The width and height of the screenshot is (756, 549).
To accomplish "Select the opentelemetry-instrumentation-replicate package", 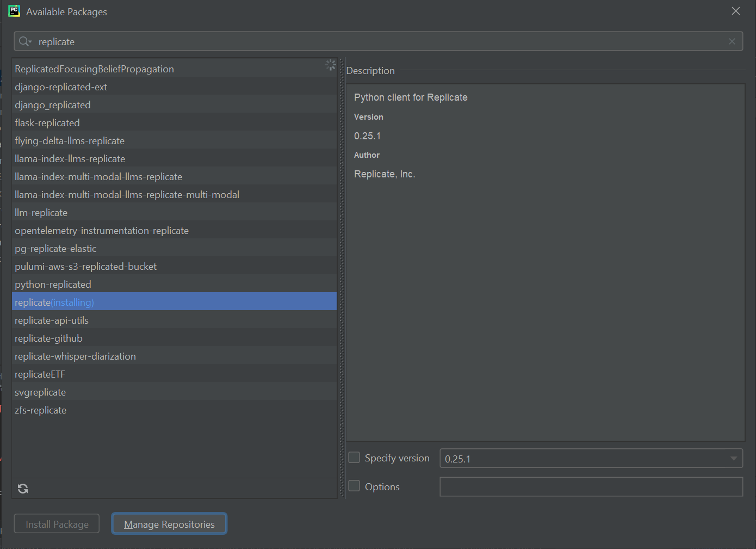I will pyautogui.click(x=102, y=231).
